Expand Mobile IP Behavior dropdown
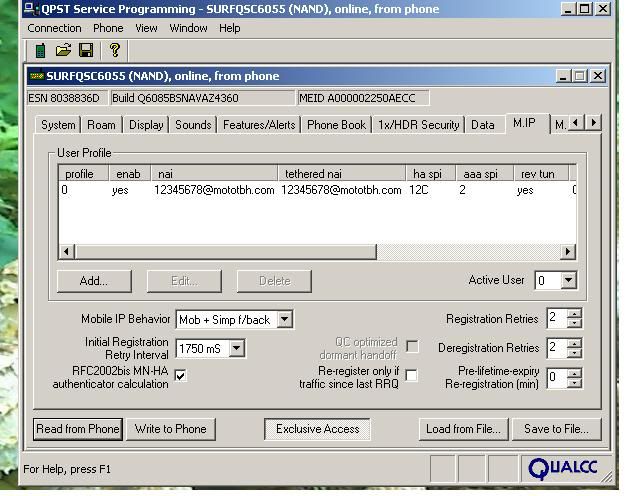The width and height of the screenshot is (626, 496). [285, 319]
